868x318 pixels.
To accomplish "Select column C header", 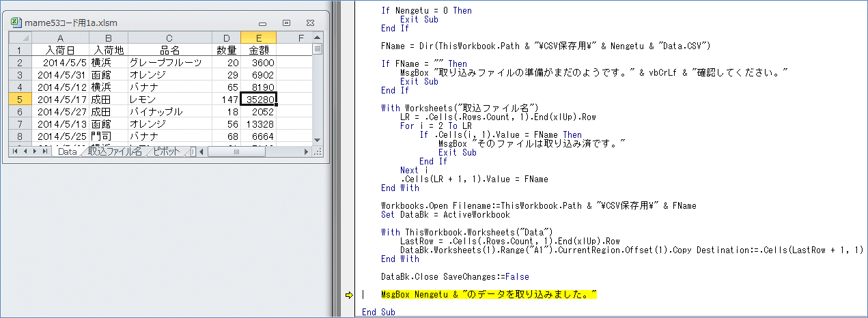I will 169,38.
